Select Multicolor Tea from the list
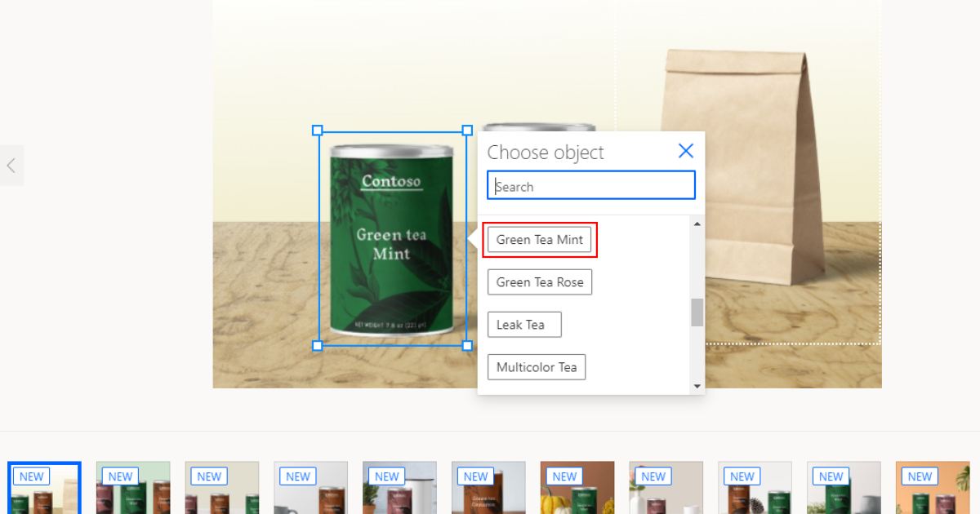Image resolution: width=980 pixels, height=514 pixels. (x=537, y=367)
